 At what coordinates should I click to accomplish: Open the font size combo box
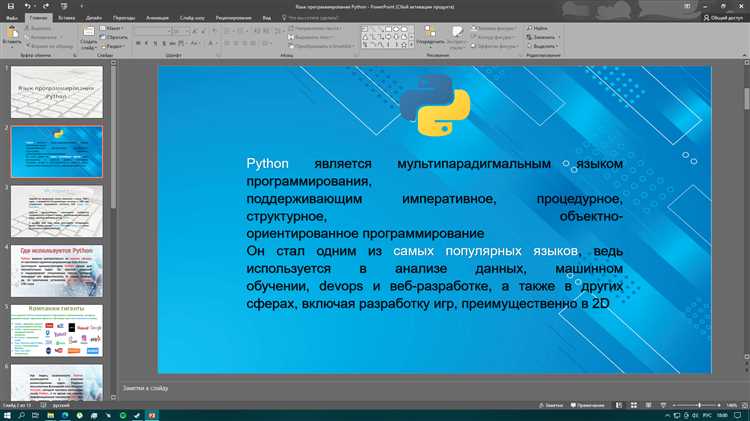(181, 31)
